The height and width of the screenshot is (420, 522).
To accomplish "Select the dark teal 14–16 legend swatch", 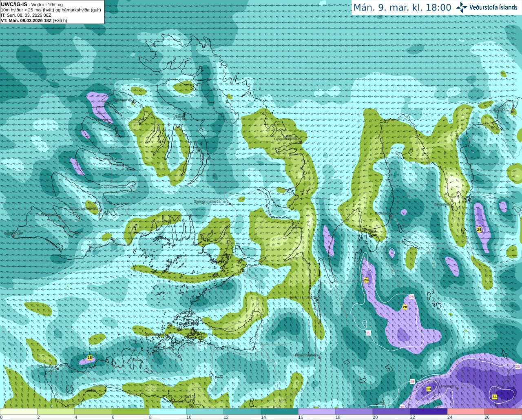I will pyautogui.click(x=280, y=411).
